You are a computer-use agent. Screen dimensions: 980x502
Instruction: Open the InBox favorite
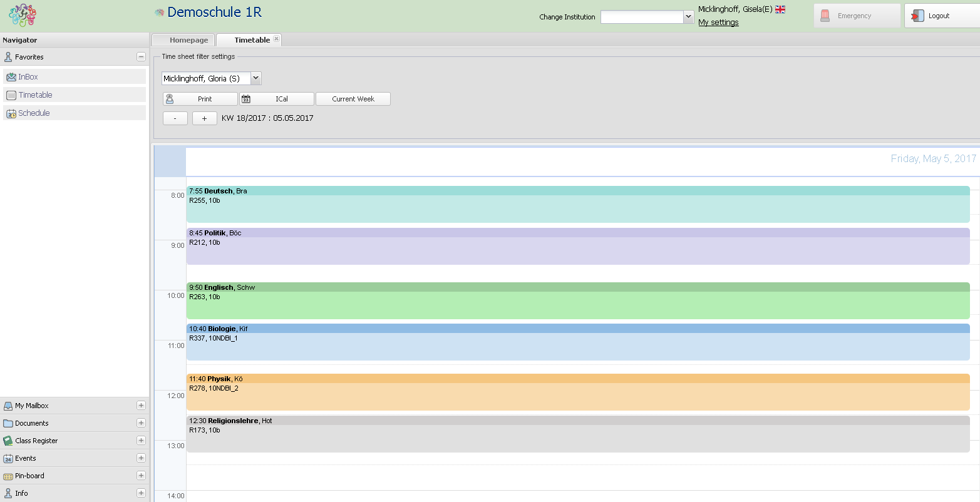click(x=28, y=77)
